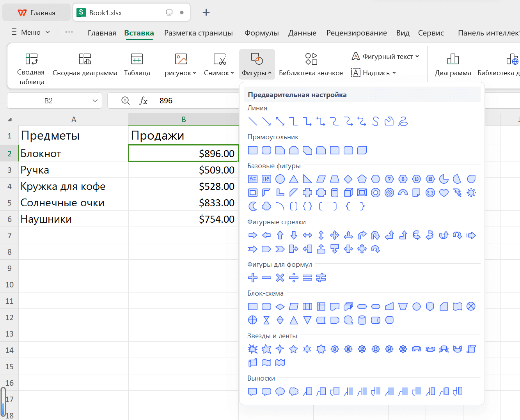Select the moon shape
The image size is (520, 420).
253,206
